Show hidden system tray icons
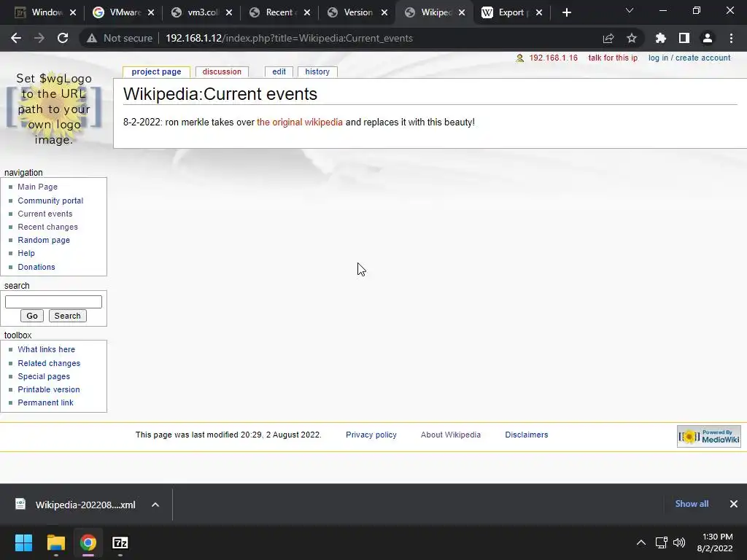The width and height of the screenshot is (747, 560). pyautogui.click(x=641, y=542)
